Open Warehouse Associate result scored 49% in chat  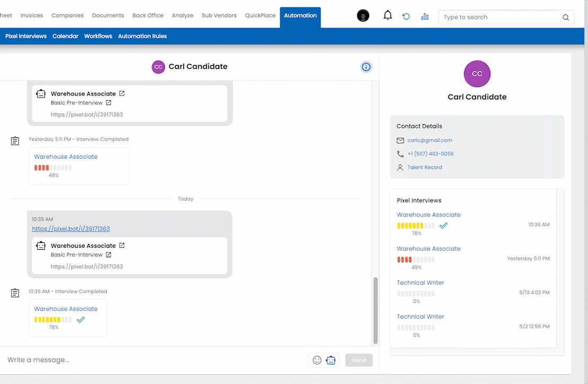pos(66,156)
